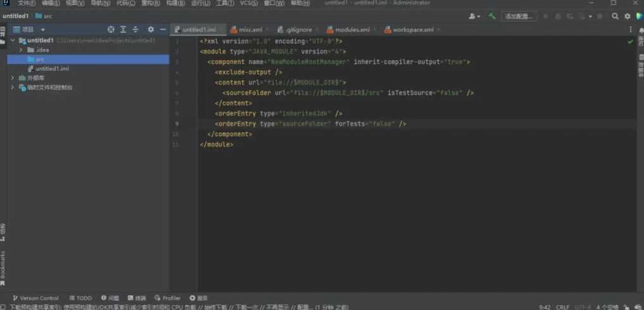Image resolution: width=644 pixels, height=310 pixels.
Task: Click the 4 个空格 indent indicator
Action: click(x=607, y=307)
